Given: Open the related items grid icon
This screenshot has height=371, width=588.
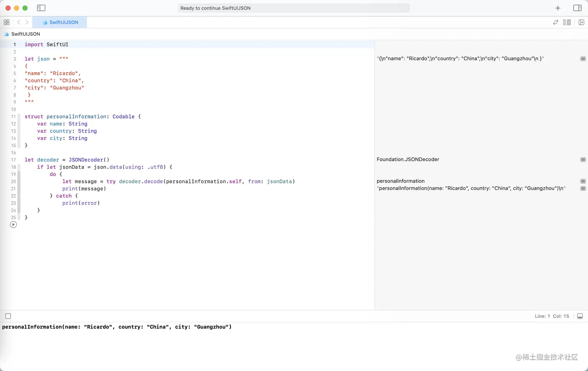Looking at the screenshot, I should tap(7, 22).
